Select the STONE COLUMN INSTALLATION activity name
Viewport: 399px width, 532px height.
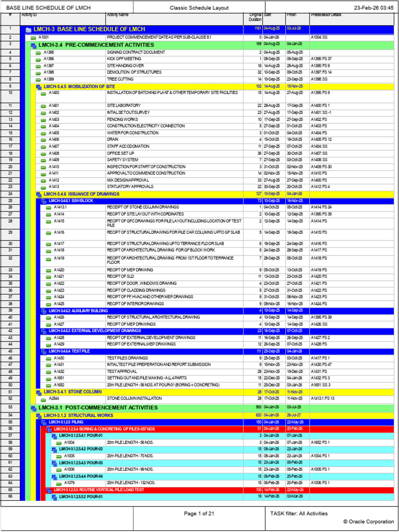135,398
